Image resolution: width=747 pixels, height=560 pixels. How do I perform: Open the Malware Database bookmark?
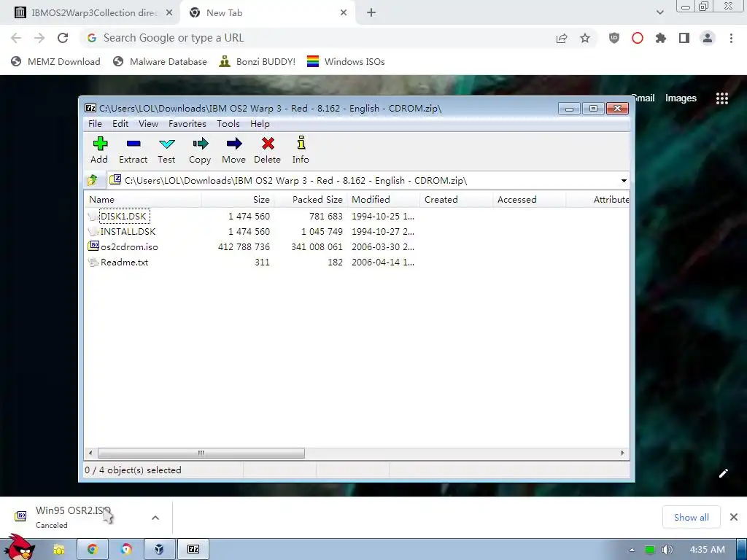(x=160, y=62)
